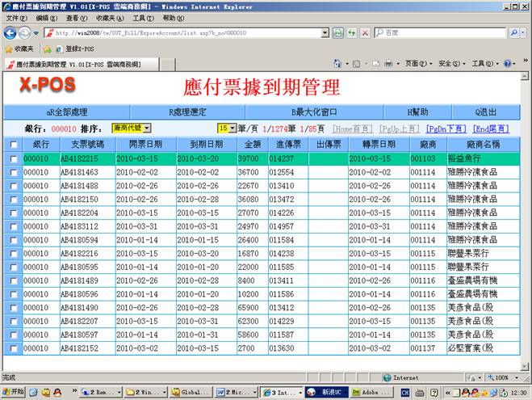This screenshot has width=532, height=400.
Task: Click the Print icon in IE command bar
Action: point(387,64)
